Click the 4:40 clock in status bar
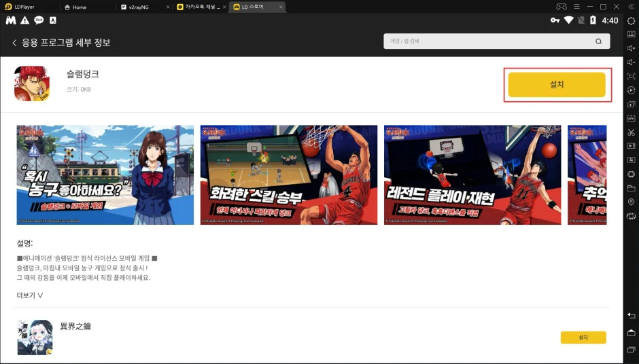This screenshot has height=364, width=639. tap(610, 20)
